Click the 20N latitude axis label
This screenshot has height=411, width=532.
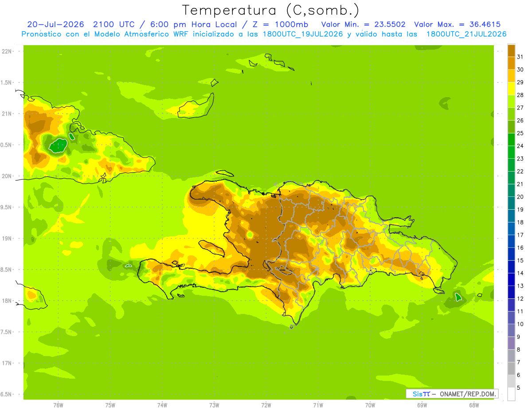(x=7, y=176)
